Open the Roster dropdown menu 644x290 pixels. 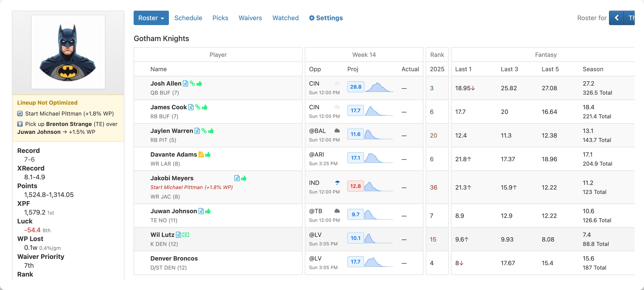click(x=151, y=18)
